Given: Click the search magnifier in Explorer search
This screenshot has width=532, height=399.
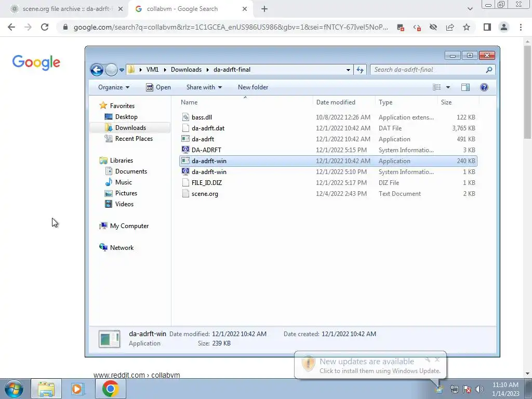Looking at the screenshot, I should click(x=489, y=70).
